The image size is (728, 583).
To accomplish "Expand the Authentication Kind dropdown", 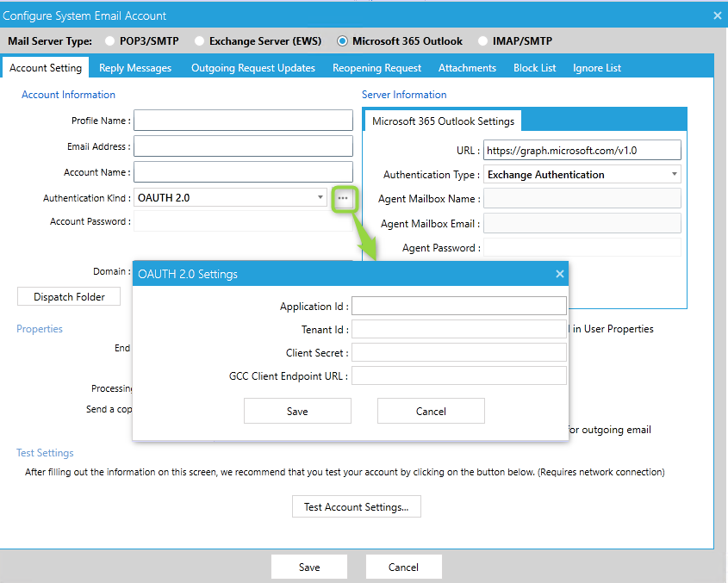I will point(320,198).
